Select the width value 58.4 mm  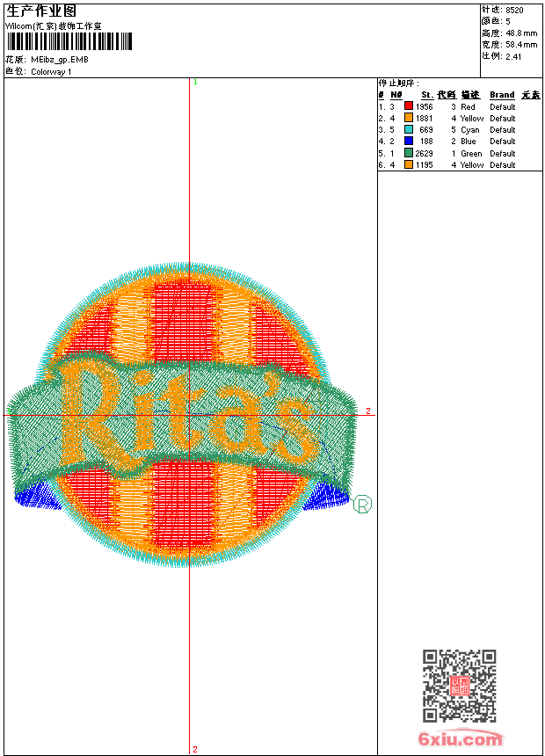click(521, 45)
